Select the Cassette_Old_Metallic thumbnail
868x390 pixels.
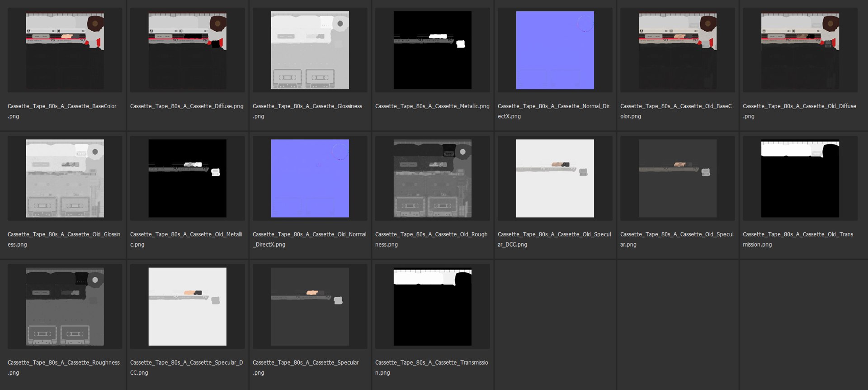click(x=187, y=178)
